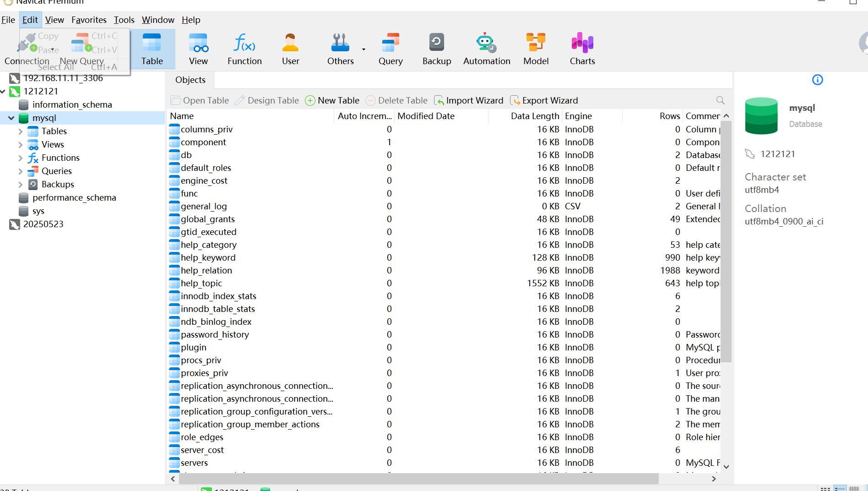Open the File menu

pos(8,20)
